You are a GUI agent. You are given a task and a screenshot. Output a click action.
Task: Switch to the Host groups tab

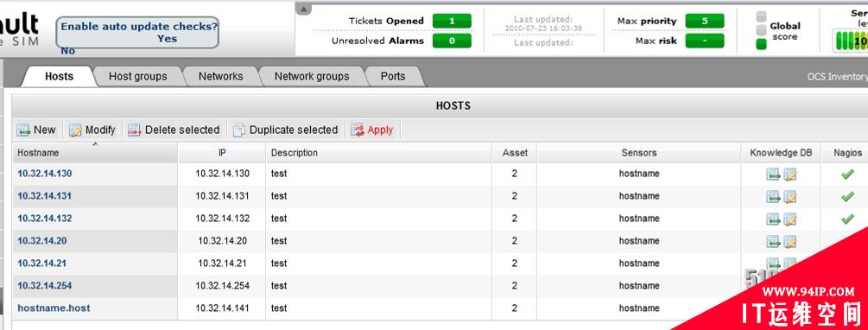point(138,76)
